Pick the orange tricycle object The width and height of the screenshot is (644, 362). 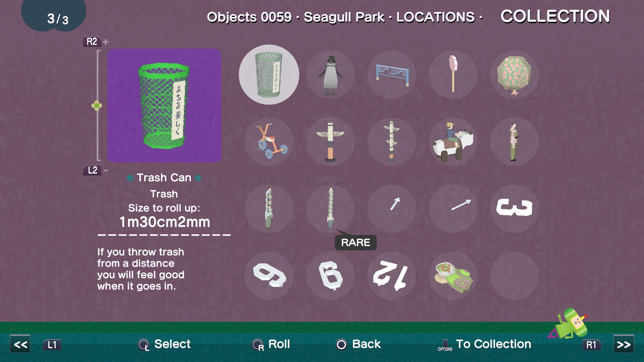coord(269,142)
